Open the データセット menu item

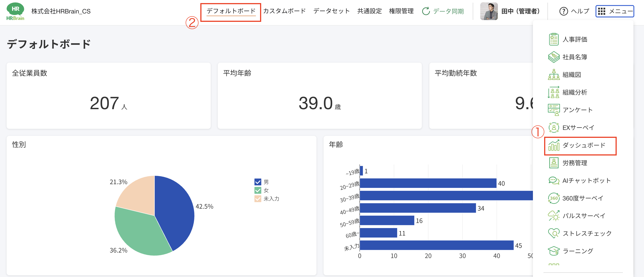click(x=331, y=11)
